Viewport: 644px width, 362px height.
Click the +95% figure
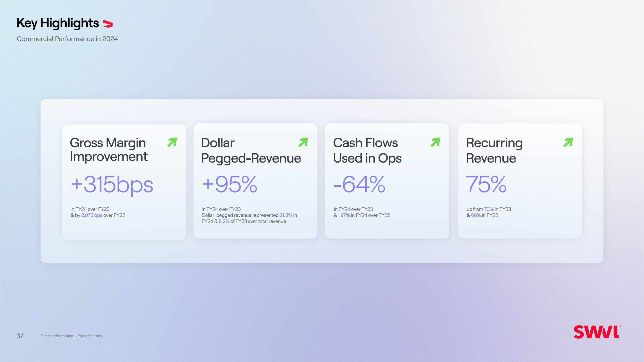coord(229,185)
